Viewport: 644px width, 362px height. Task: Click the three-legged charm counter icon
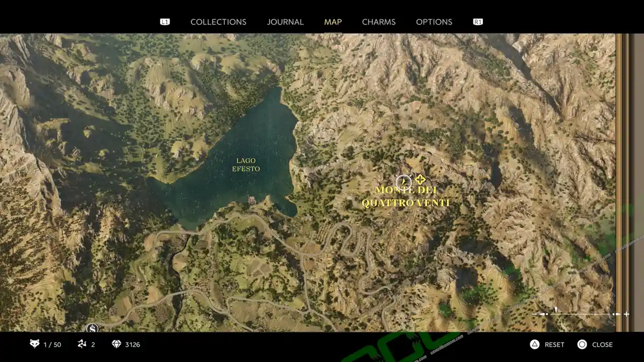coord(82,344)
